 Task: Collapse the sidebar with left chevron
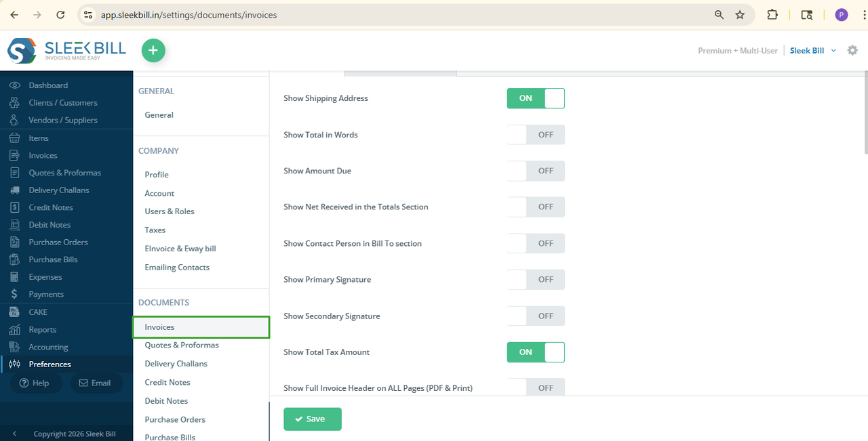tap(14, 434)
